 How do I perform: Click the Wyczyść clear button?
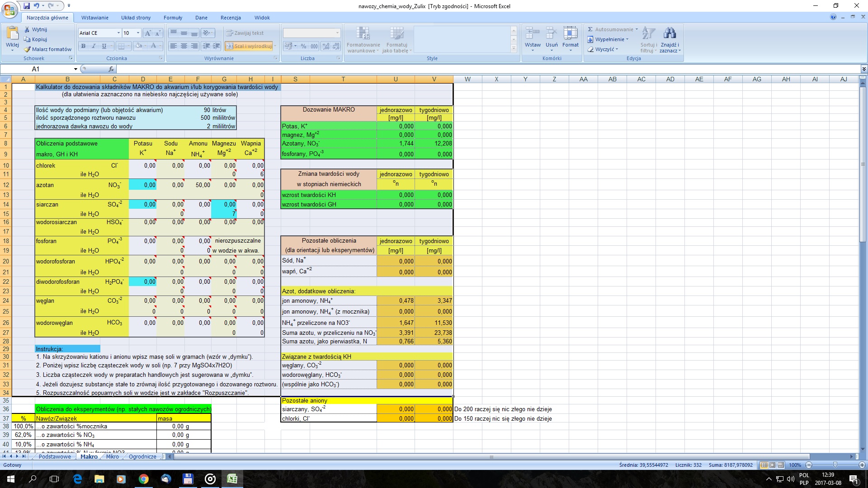[x=603, y=49]
